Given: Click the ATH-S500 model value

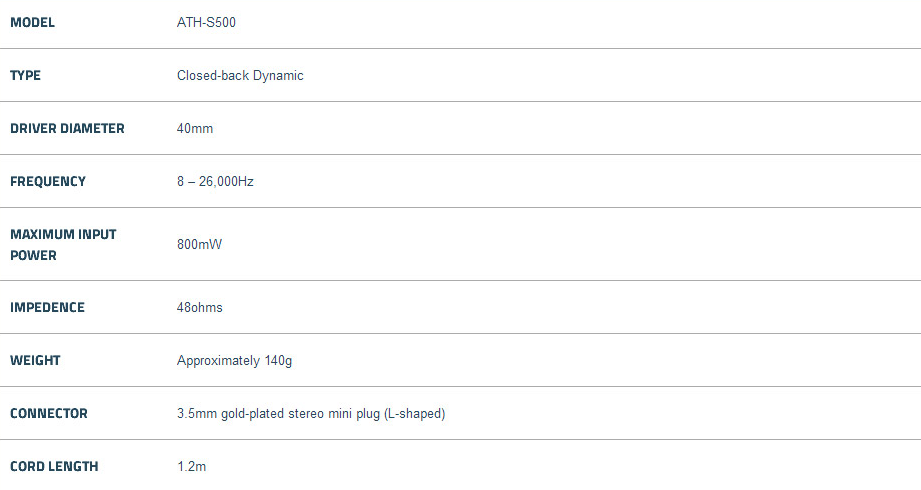Looking at the screenshot, I should [x=206, y=22].
